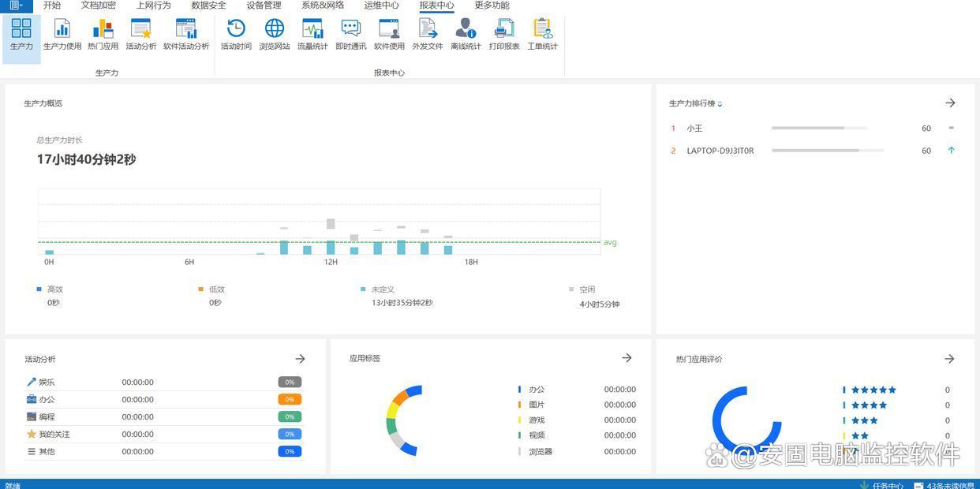Open the 即时通讯 chat report
Screen dimensions: 980x489
pos(350,35)
